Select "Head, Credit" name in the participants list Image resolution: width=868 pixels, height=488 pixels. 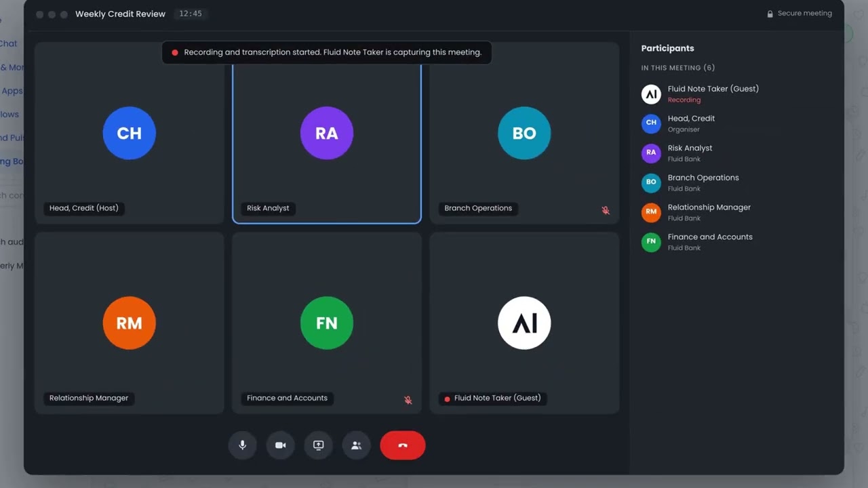[691, 119]
